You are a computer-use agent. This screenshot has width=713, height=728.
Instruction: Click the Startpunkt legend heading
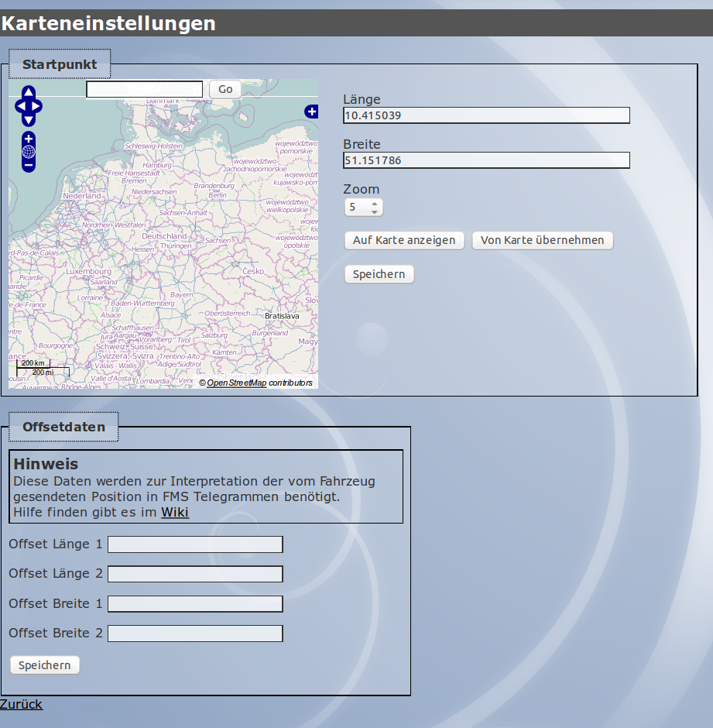click(x=60, y=64)
